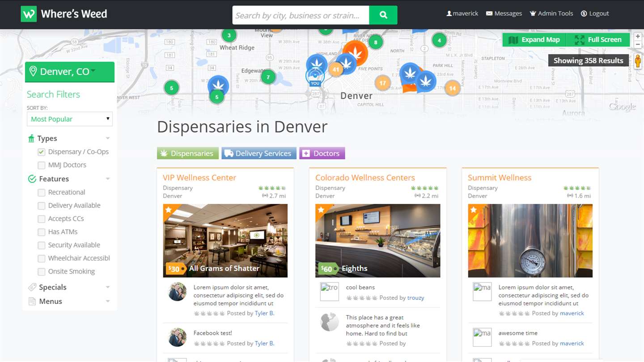Click gray avatar beside great atmosphere review

point(330,322)
